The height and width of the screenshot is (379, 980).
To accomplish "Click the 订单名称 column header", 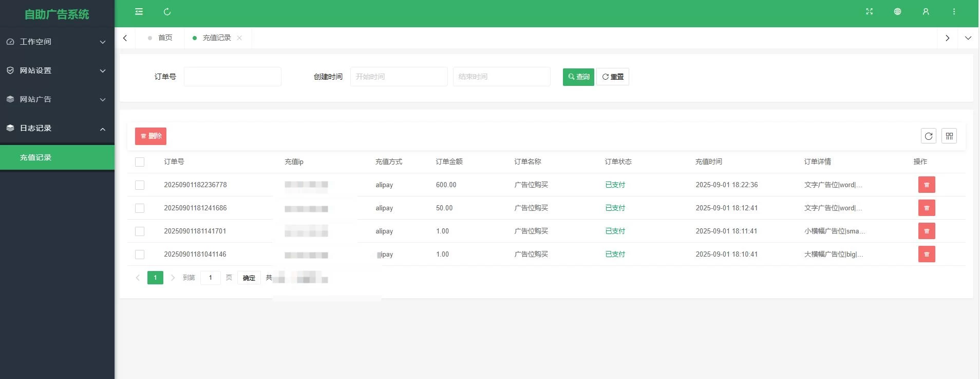I will click(x=528, y=161).
